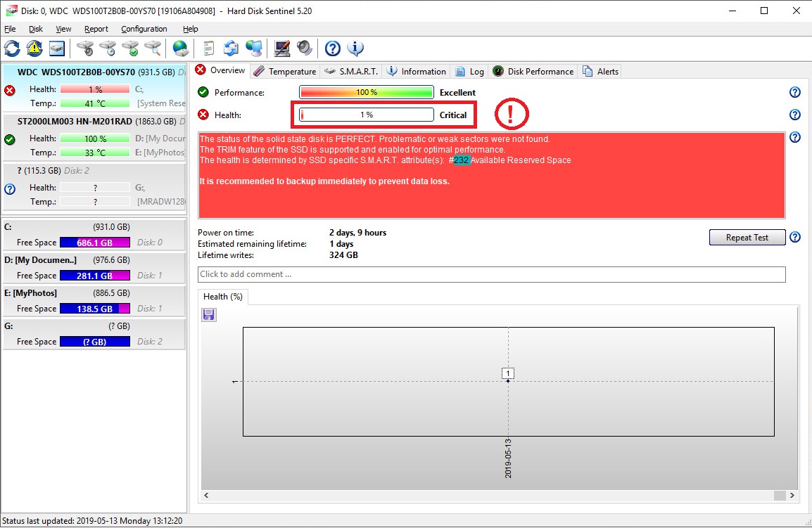Click the disk with magnifier surface test icon
Image resolution: width=812 pixels, height=528 pixels.
[153, 49]
